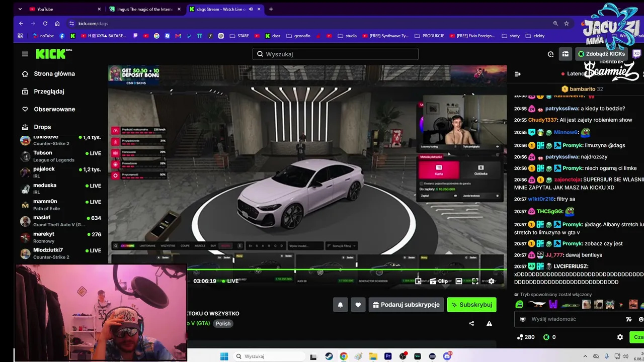Screen dimensions: 644x362
Task: Bookmark this page with the star
Action: pyautogui.click(x=567, y=23)
